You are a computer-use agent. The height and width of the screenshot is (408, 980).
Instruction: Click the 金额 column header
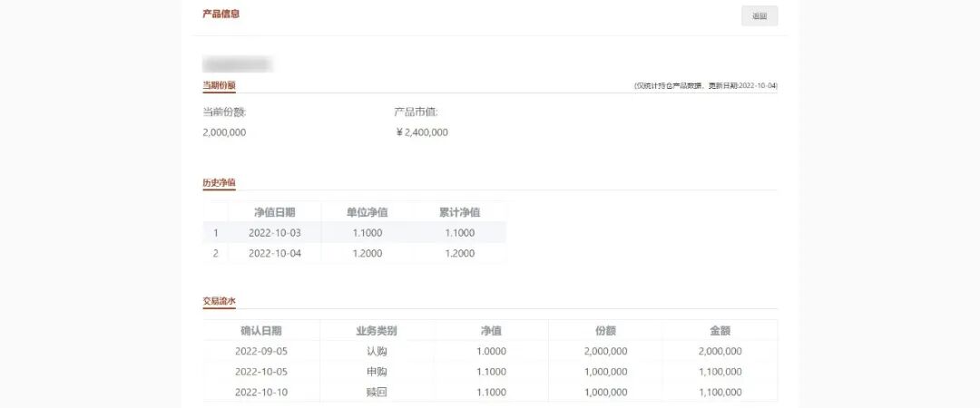coord(720,331)
